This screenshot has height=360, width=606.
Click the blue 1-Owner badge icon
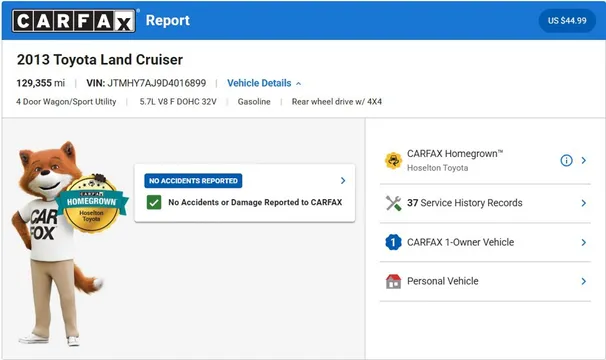(393, 242)
